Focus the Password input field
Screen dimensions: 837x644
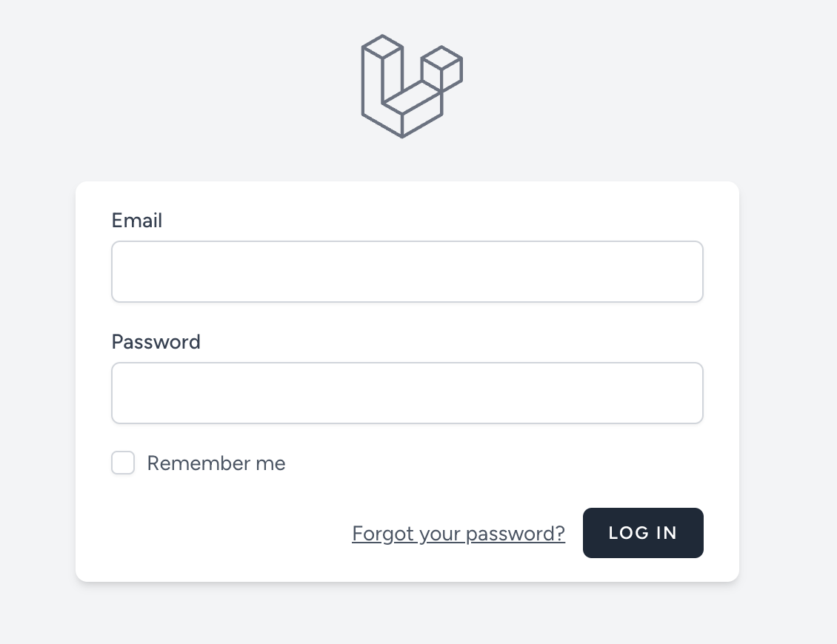coord(407,393)
